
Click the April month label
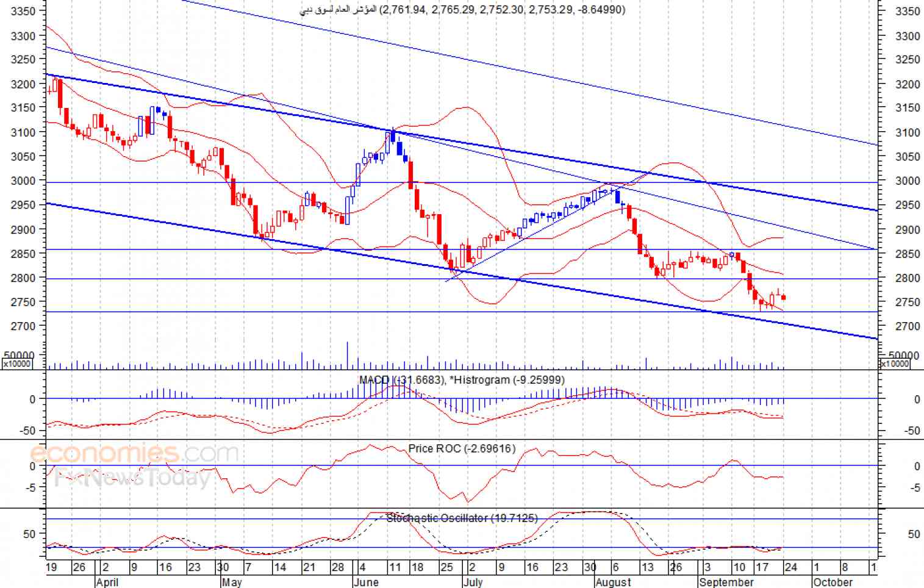click(x=107, y=582)
